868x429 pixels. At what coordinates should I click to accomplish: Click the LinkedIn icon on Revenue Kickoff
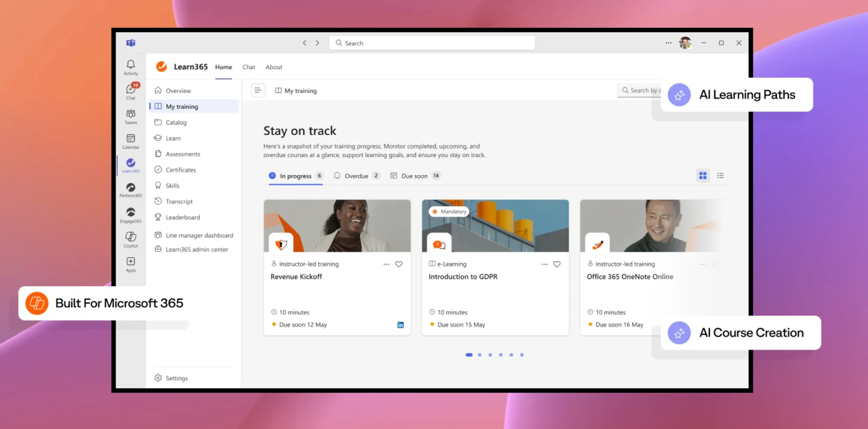click(x=400, y=325)
